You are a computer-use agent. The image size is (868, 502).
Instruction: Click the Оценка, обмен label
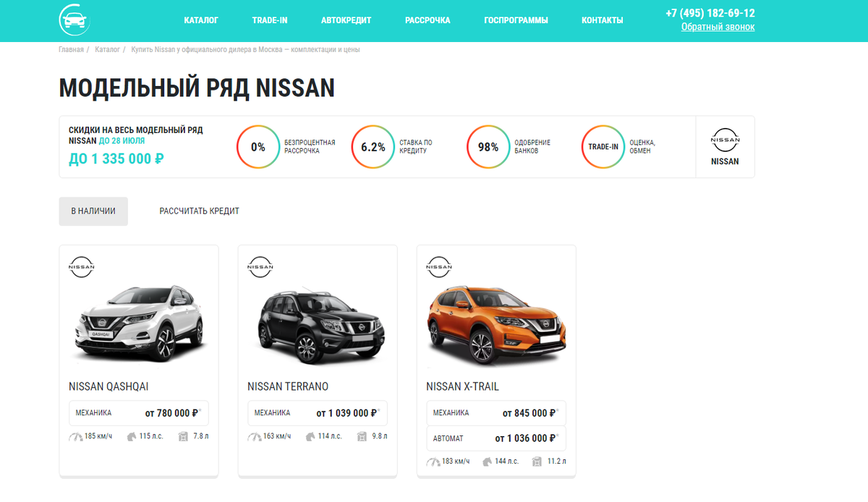[x=642, y=147]
